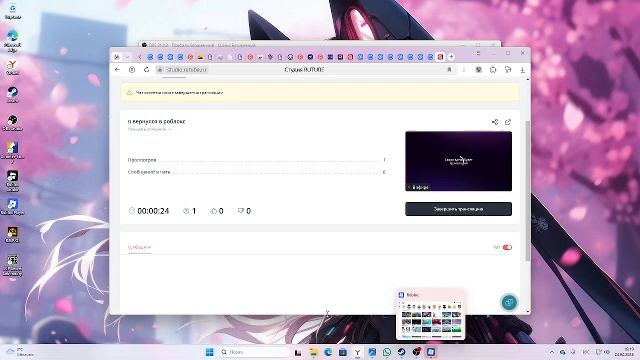The height and width of the screenshot is (360, 640).
Task: Go back with the browser back arrow
Action: [118, 70]
